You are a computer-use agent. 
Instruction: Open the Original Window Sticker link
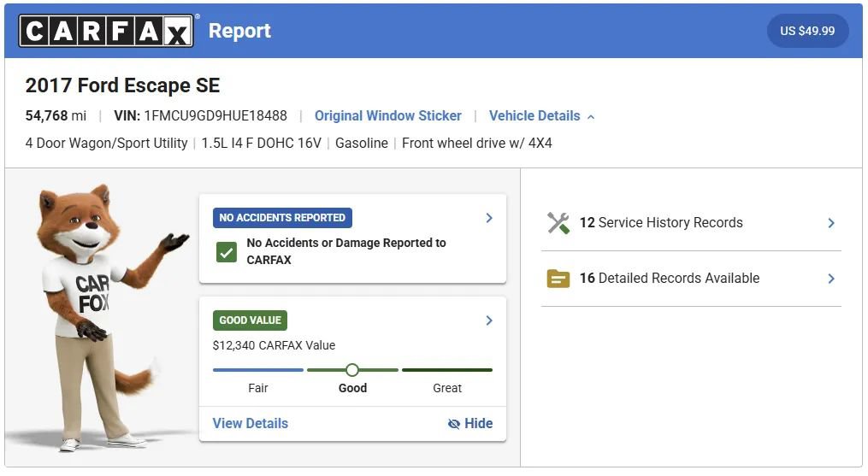click(x=388, y=115)
